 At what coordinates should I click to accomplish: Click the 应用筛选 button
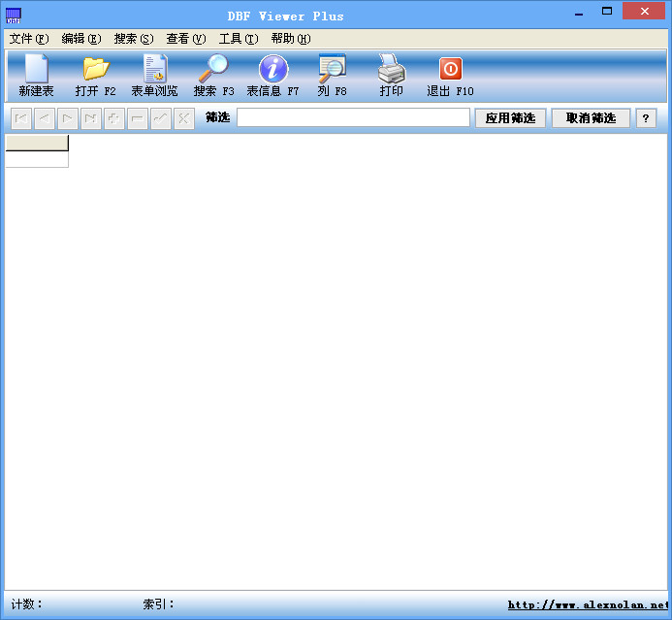point(510,118)
